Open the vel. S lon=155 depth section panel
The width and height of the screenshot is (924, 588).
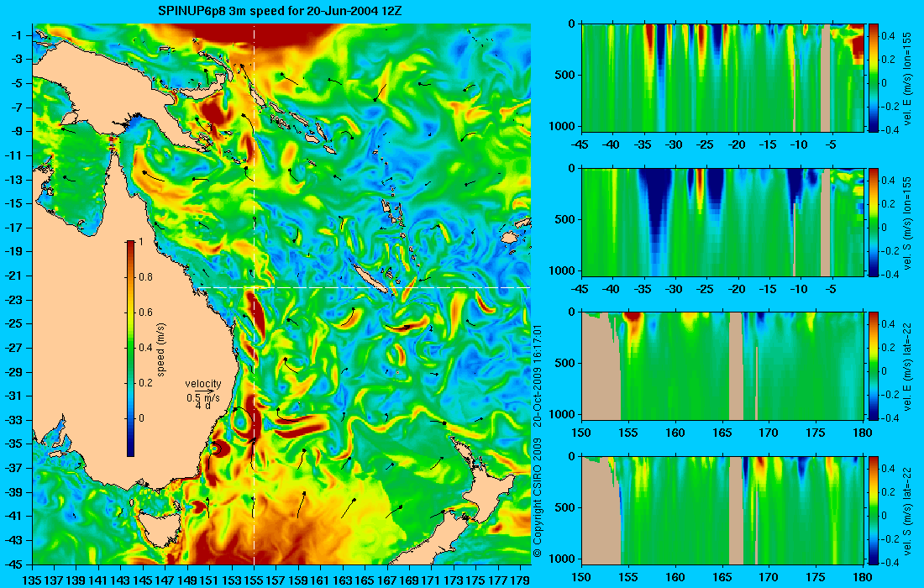click(x=722, y=222)
